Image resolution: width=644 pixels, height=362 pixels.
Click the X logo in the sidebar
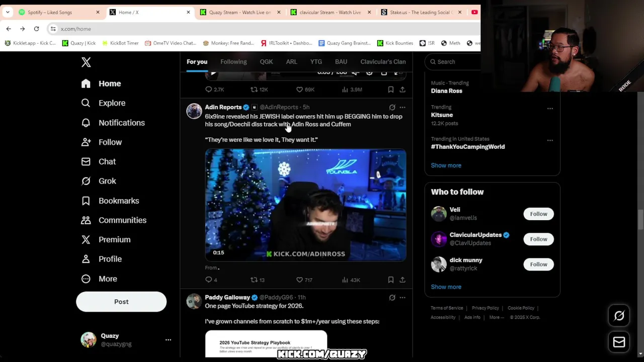pyautogui.click(x=86, y=62)
